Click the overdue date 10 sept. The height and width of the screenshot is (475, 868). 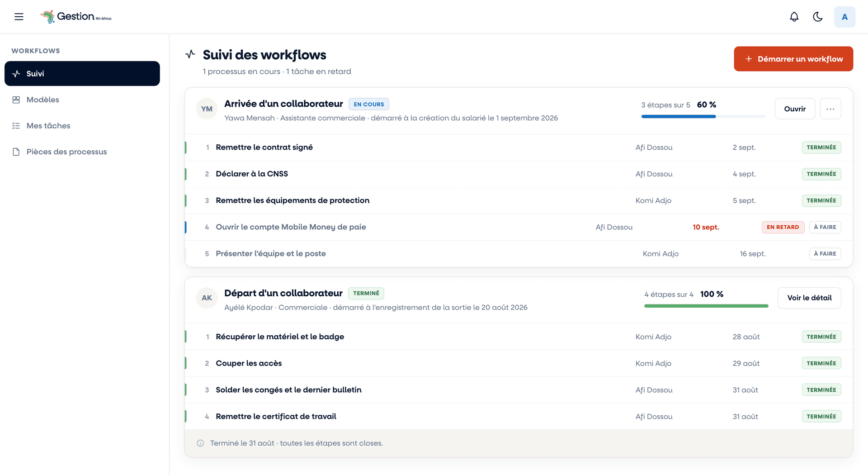[x=706, y=227]
